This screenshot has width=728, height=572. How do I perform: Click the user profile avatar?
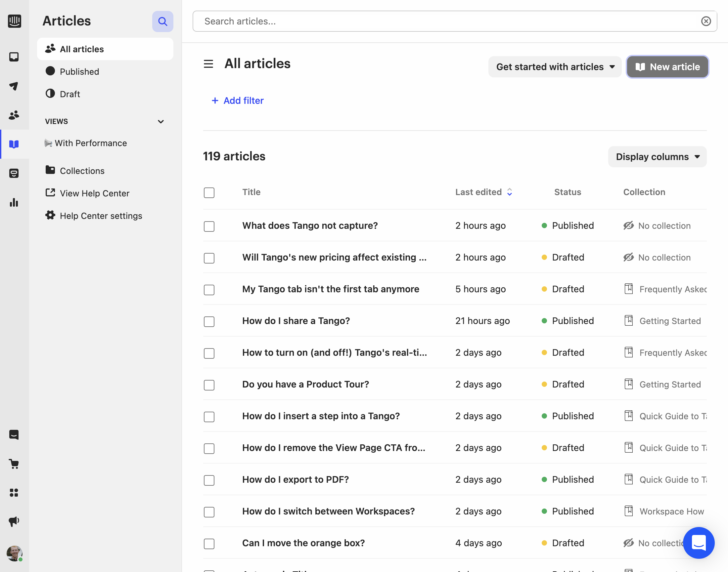pyautogui.click(x=15, y=553)
